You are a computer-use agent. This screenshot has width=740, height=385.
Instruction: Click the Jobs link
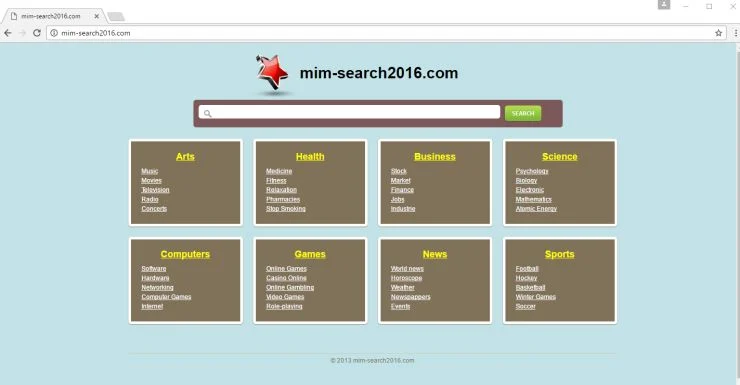pyautogui.click(x=397, y=200)
